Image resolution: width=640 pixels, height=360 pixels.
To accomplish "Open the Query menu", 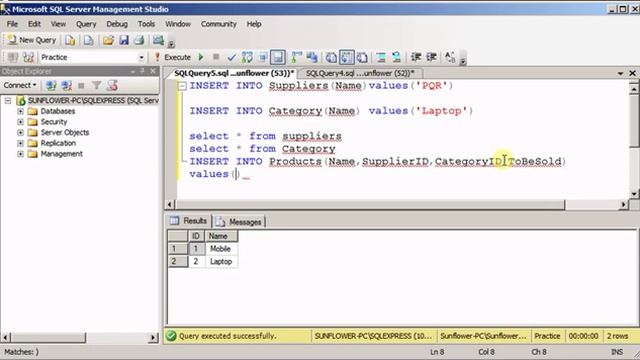I will 86,24.
